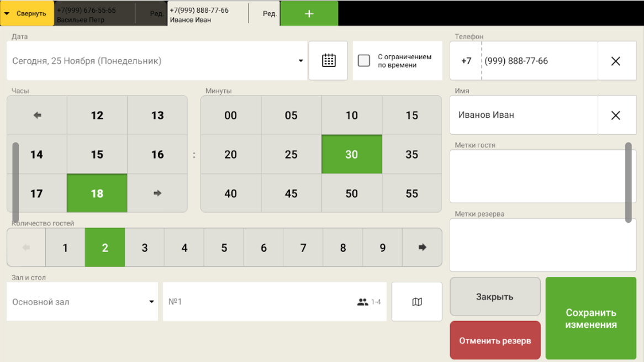Add a new reservation tab
This screenshot has width=644, height=362.
(x=309, y=14)
